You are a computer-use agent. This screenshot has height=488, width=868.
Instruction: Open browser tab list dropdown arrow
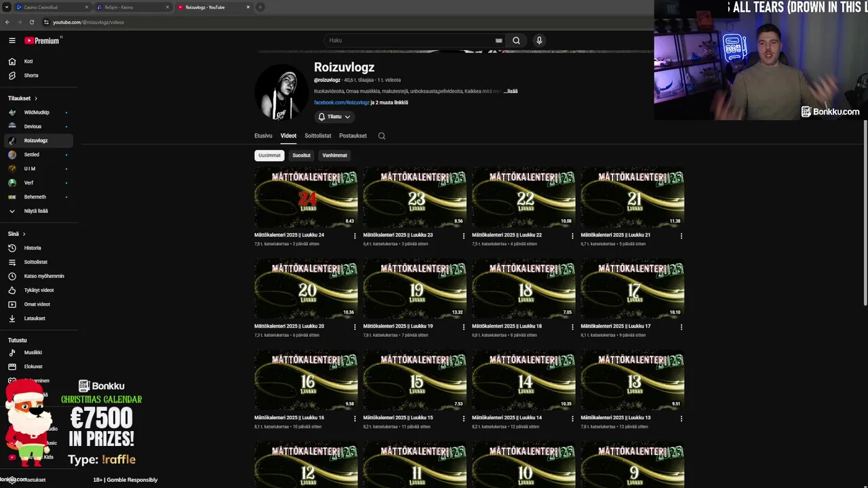(7, 7)
